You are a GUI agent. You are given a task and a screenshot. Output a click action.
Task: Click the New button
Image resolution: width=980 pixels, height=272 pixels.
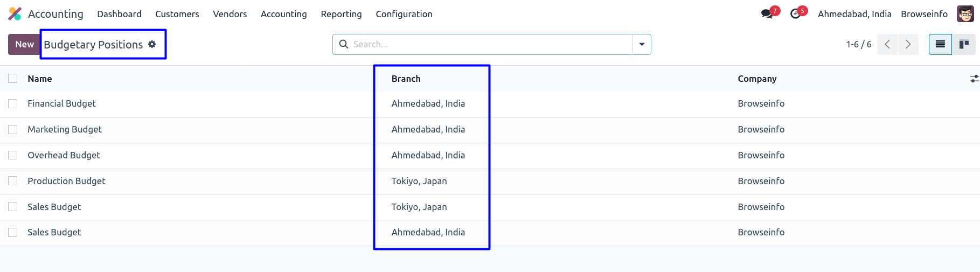point(24,44)
